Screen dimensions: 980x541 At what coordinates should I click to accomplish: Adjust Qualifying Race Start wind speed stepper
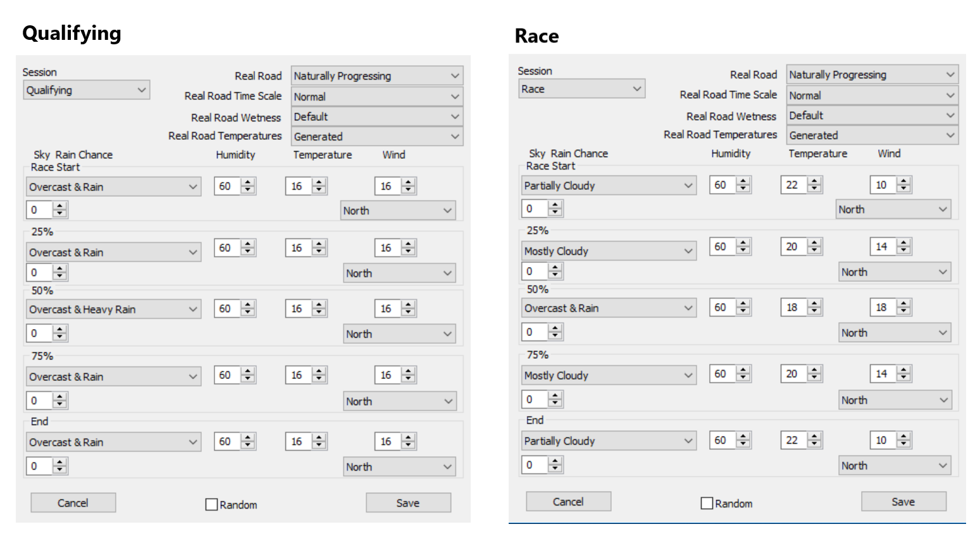pos(409,186)
